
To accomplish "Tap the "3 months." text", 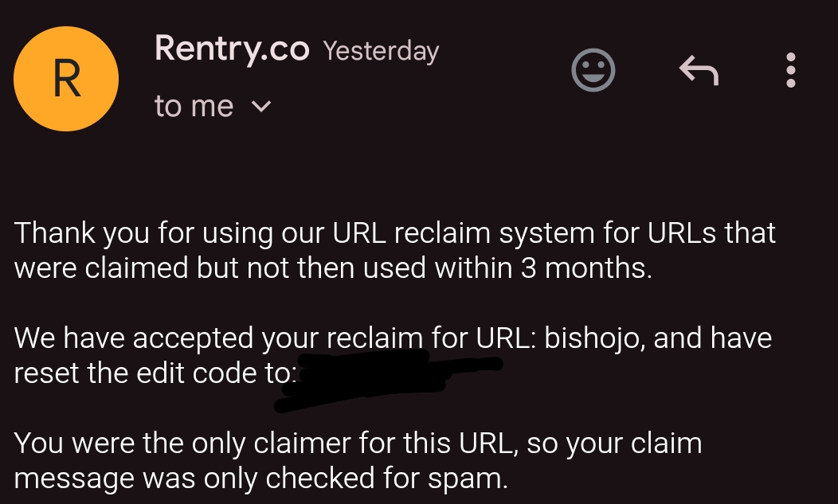I will click(586, 268).
